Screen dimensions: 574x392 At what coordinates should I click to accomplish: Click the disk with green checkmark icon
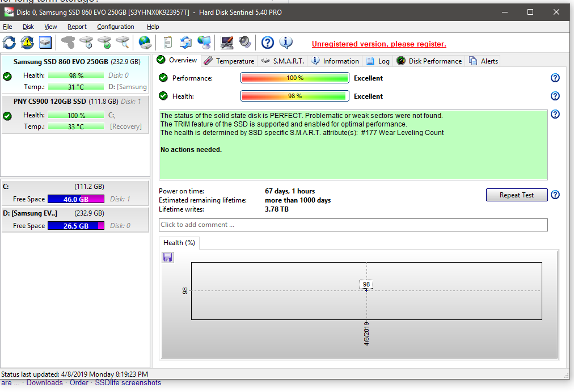pos(105,43)
